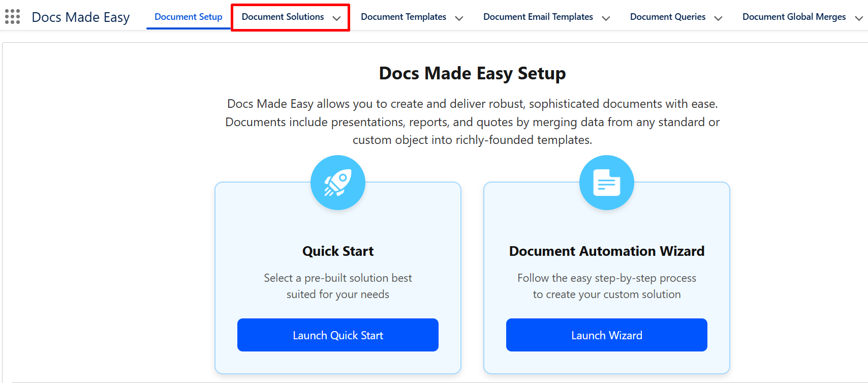Click the Quick Start card heading

(337, 251)
